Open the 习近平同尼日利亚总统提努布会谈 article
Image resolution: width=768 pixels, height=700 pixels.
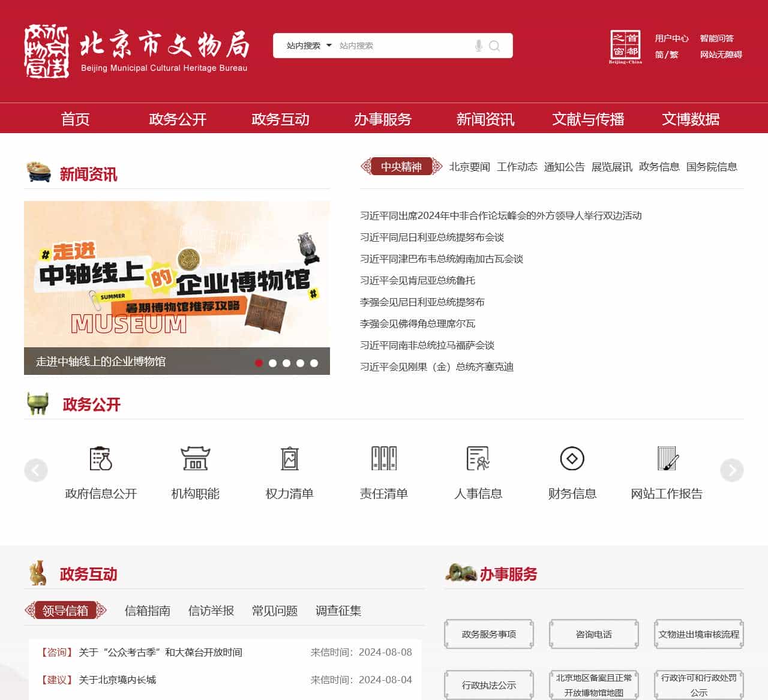click(x=432, y=238)
